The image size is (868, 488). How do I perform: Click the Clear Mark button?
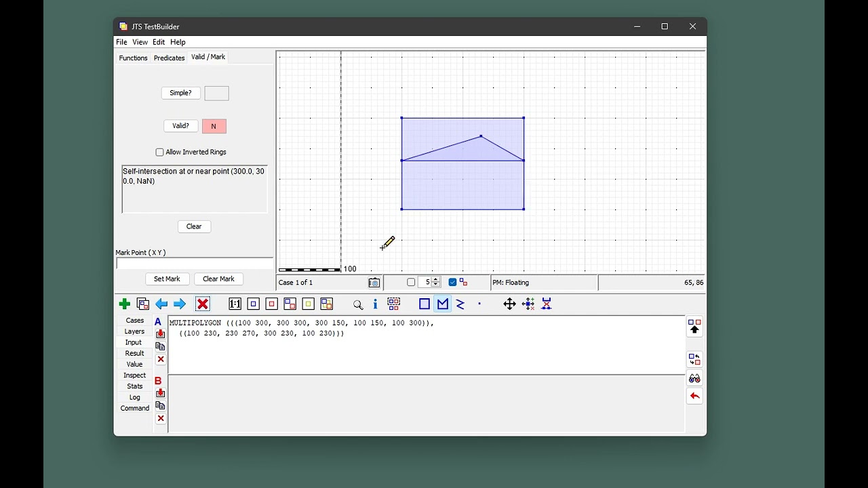[218, 279]
